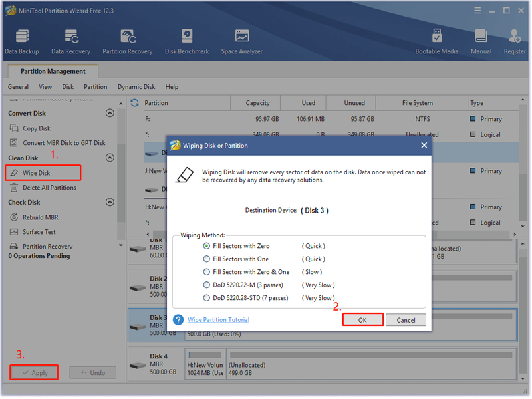The width and height of the screenshot is (532, 399).
Task: Click the help question mark icon in dialog
Action: click(178, 320)
